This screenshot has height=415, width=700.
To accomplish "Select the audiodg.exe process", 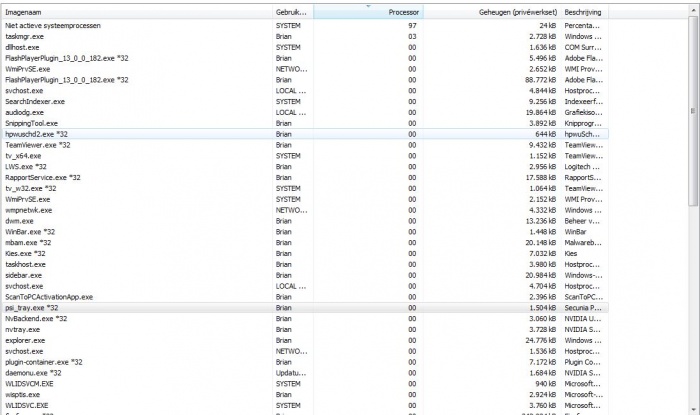I will click(305, 112).
